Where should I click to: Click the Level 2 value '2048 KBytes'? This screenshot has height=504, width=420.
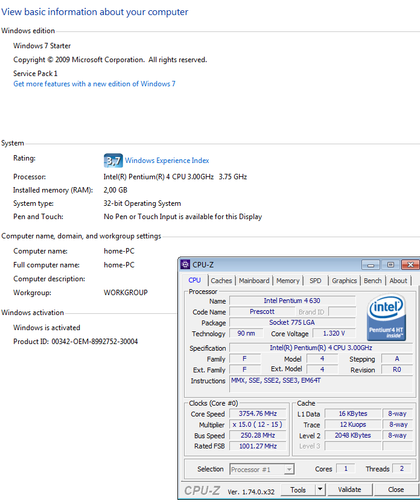pos(353,435)
